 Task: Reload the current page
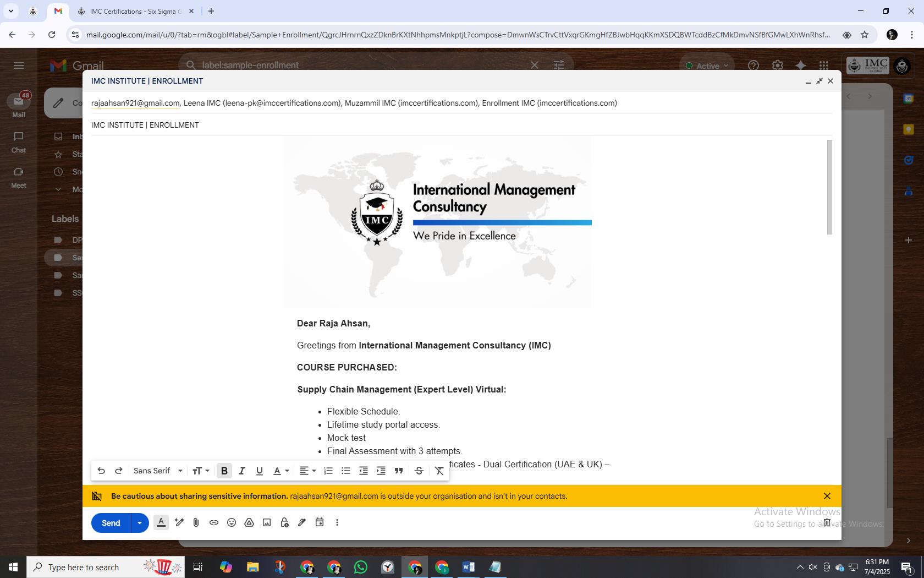coord(52,35)
